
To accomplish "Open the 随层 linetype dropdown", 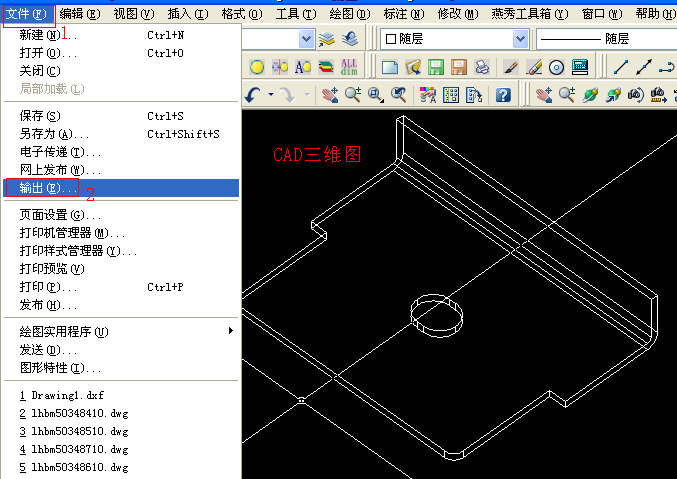I will (x=606, y=39).
